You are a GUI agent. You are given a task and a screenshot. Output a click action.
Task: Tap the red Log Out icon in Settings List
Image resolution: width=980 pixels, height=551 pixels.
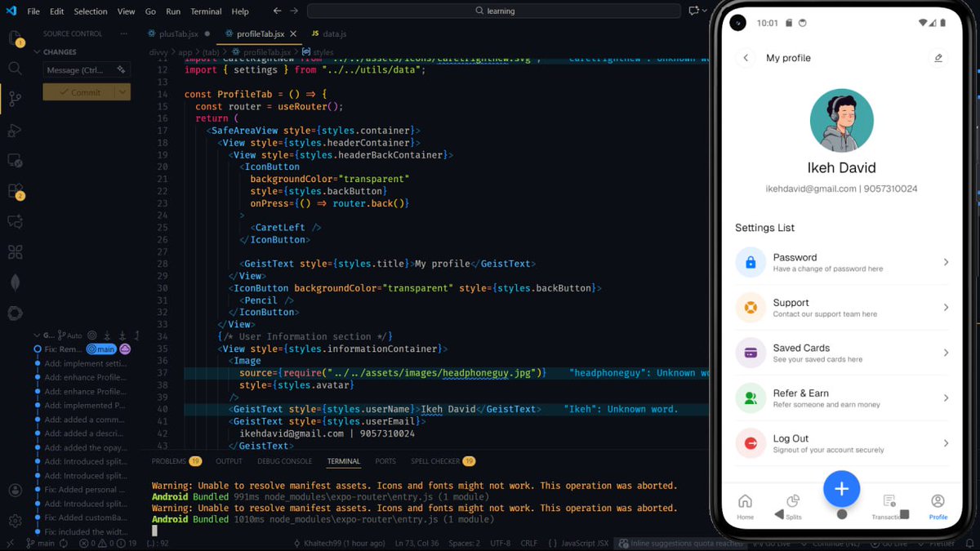(751, 443)
